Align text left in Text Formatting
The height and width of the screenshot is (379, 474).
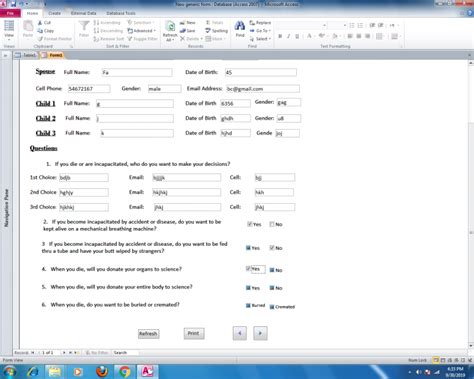click(x=350, y=36)
